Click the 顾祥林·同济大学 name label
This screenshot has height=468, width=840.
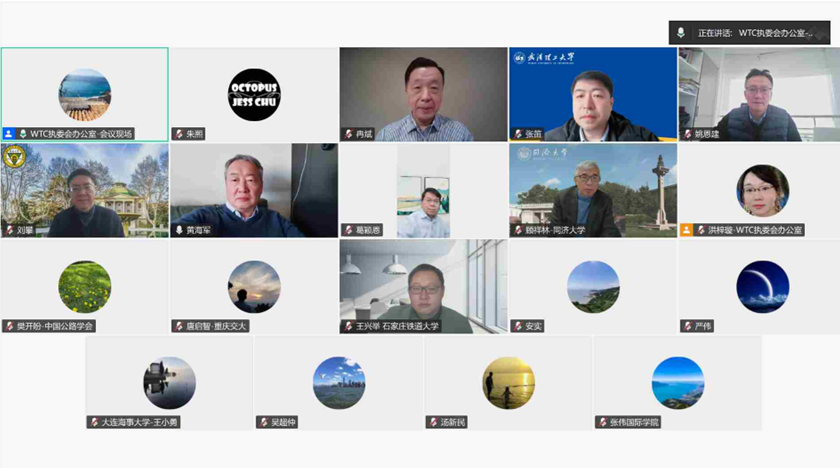[x=556, y=230]
